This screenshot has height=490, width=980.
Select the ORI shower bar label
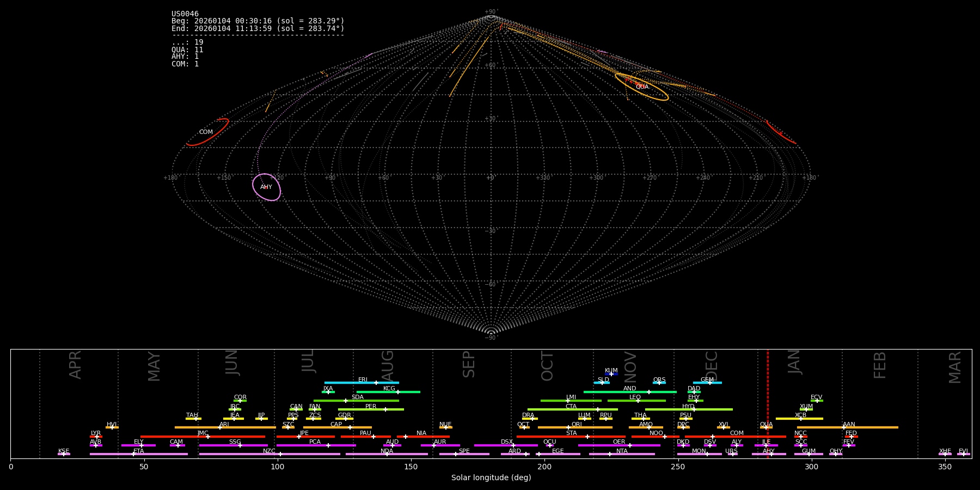[577, 424]
